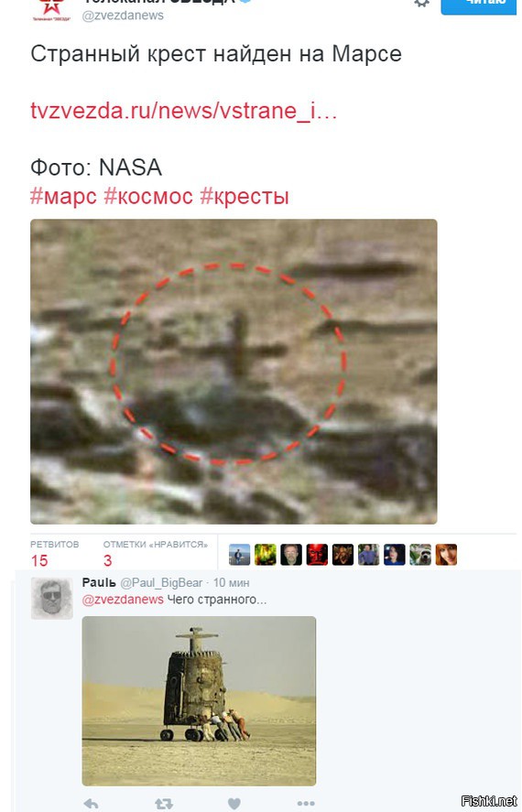The image size is (522, 812).
Task: Click the reply arrow icon
Action: (92, 804)
